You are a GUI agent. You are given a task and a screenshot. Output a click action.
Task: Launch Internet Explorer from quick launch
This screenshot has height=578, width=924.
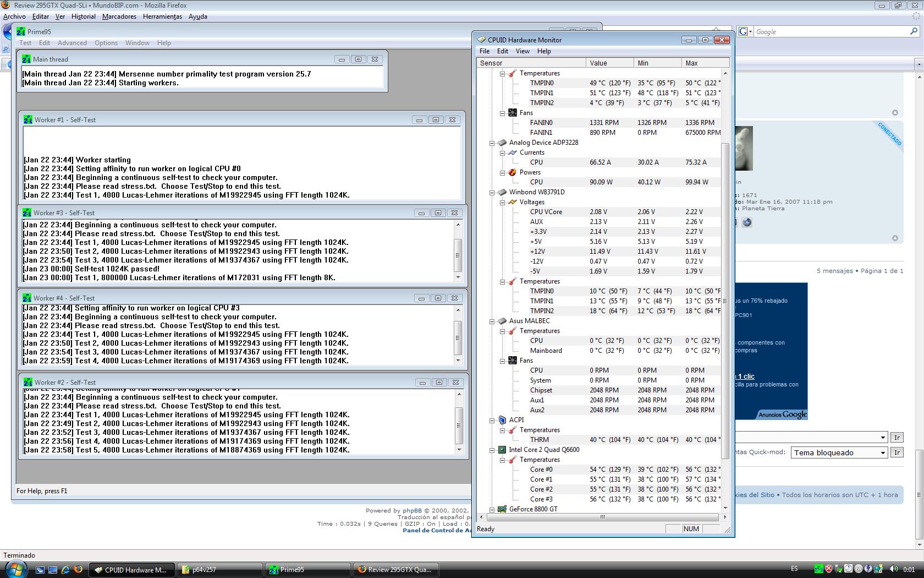65,570
